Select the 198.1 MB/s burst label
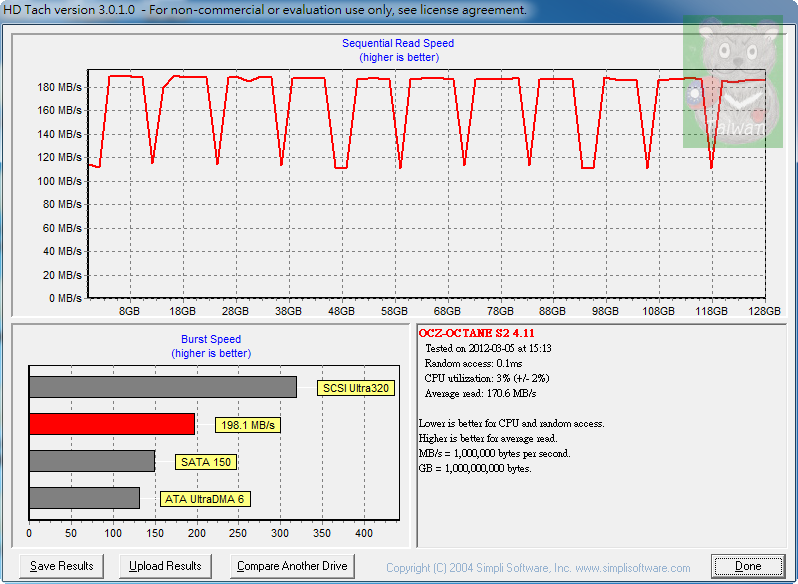 click(247, 425)
